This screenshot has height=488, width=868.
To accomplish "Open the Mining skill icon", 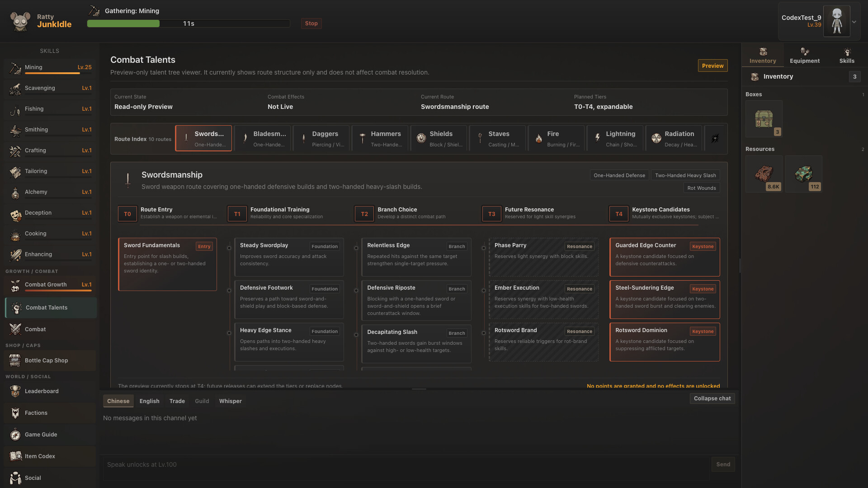I will [x=15, y=68].
